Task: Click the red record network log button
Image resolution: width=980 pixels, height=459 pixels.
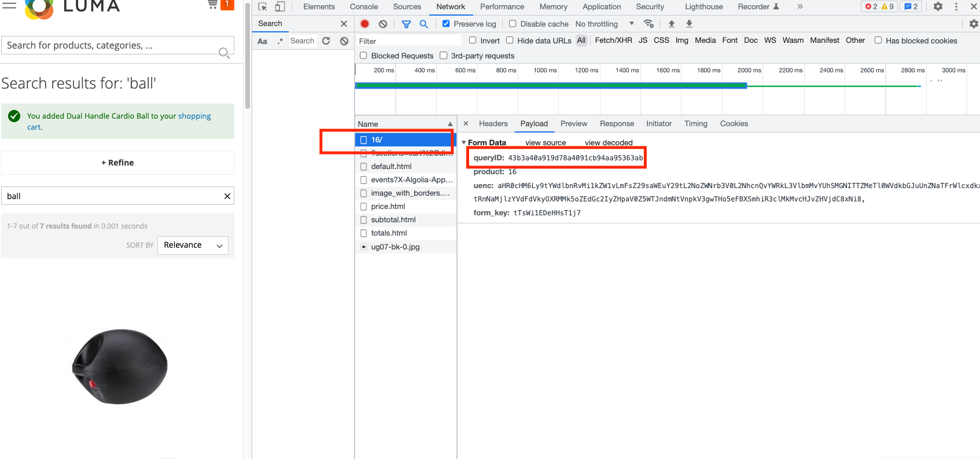Action: [x=364, y=24]
